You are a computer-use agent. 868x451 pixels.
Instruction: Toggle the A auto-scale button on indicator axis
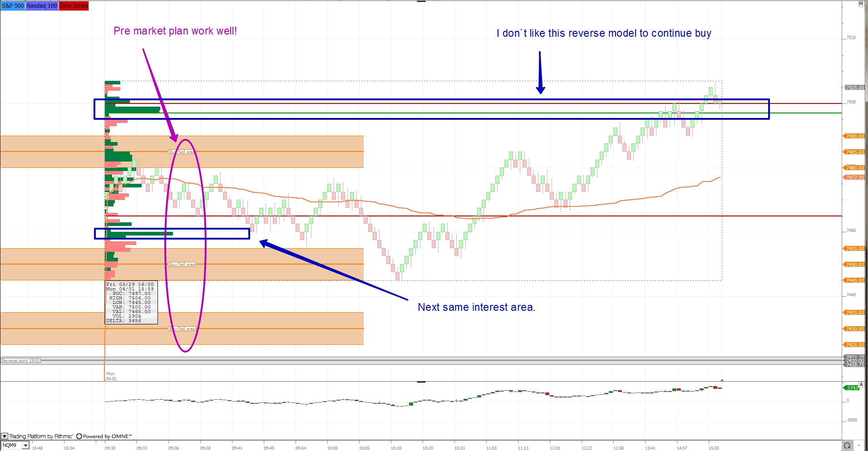(861, 384)
